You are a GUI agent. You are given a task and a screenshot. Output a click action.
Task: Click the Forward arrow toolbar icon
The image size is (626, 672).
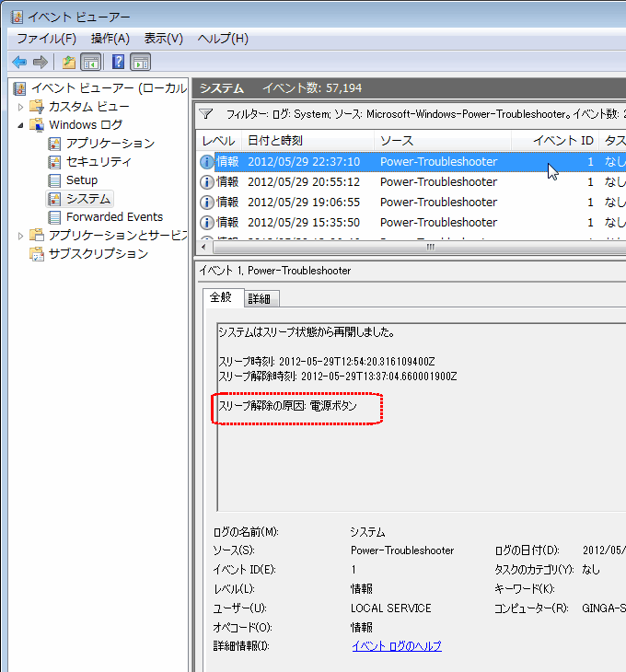click(x=40, y=62)
